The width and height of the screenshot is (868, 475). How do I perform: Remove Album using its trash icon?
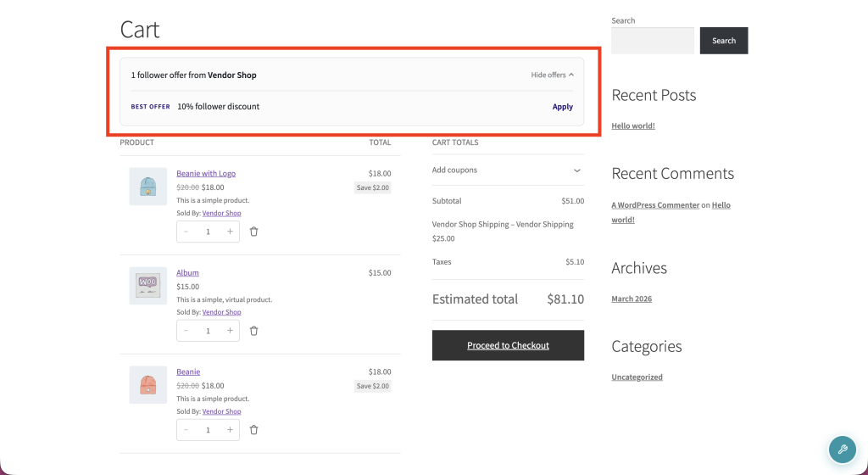pyautogui.click(x=253, y=331)
